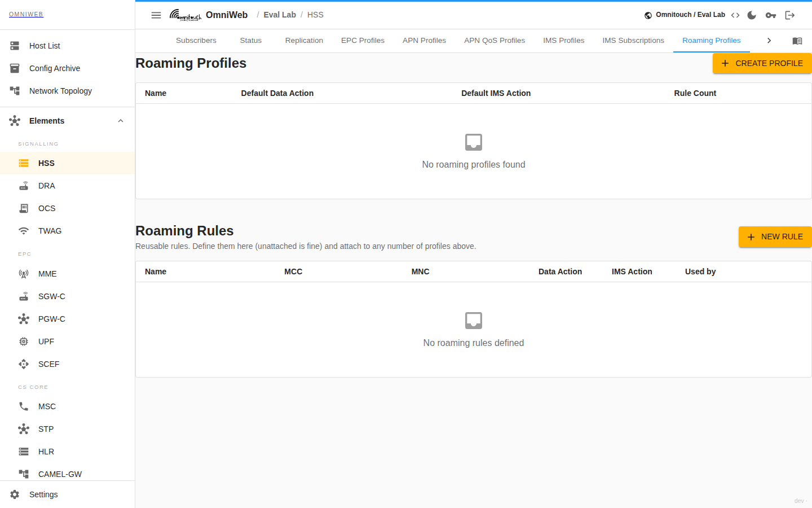The width and height of the screenshot is (812, 508).
Task: Select the EPC Profiles tab
Action: pyautogui.click(x=363, y=41)
